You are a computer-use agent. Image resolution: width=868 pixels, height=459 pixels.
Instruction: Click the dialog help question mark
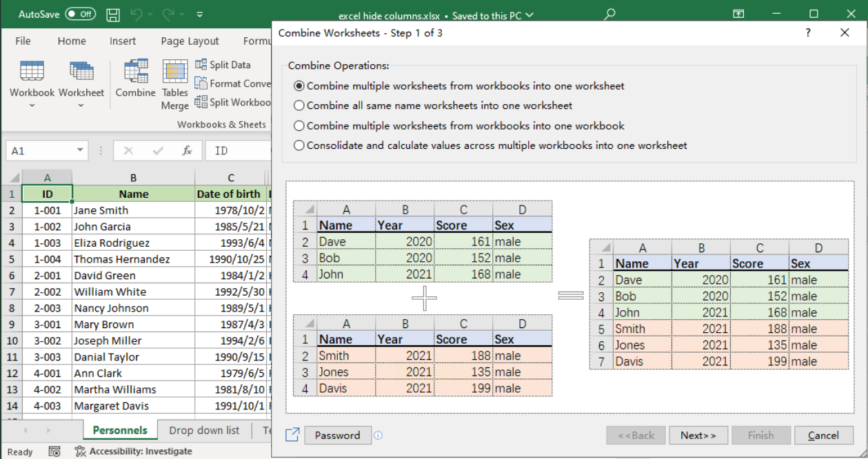tap(808, 33)
